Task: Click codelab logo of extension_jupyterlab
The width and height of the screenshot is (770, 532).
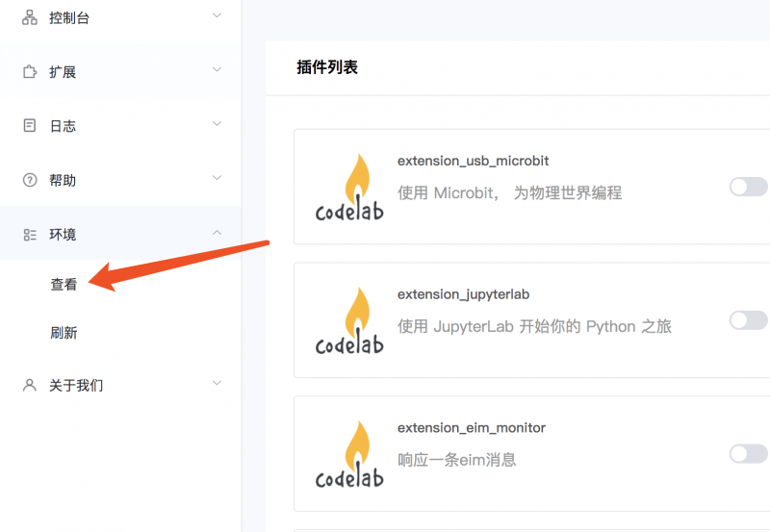Action: click(x=349, y=320)
